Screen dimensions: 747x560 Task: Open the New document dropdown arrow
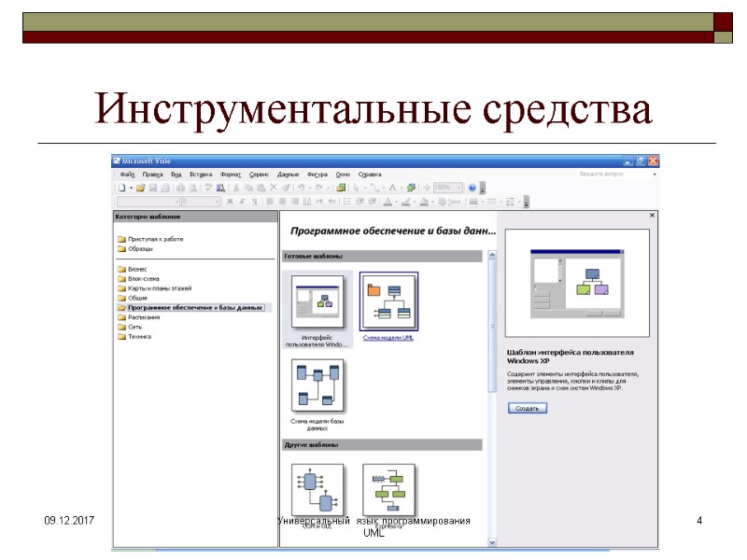[x=130, y=187]
